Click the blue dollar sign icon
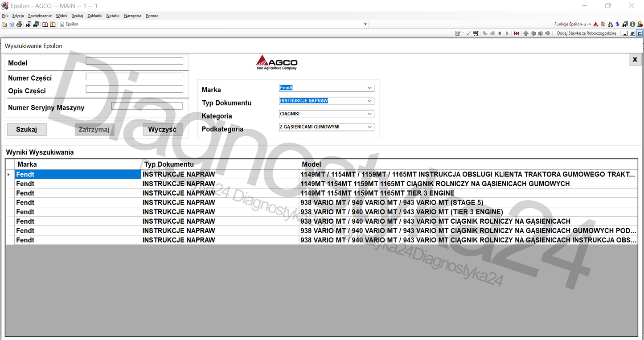This screenshot has width=644, height=340. click(617, 24)
